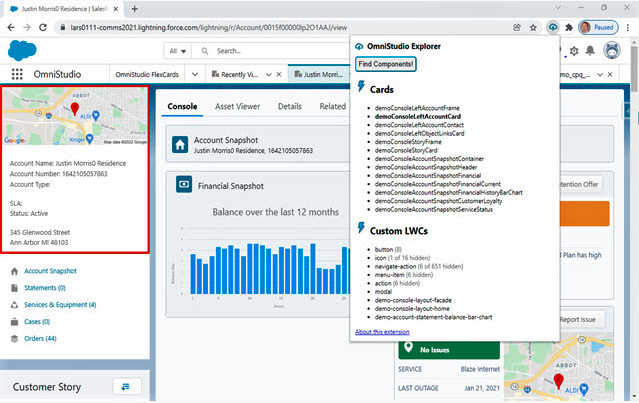This screenshot has width=639, height=403.
Task: Open the App Launcher grid
Action: (17, 74)
